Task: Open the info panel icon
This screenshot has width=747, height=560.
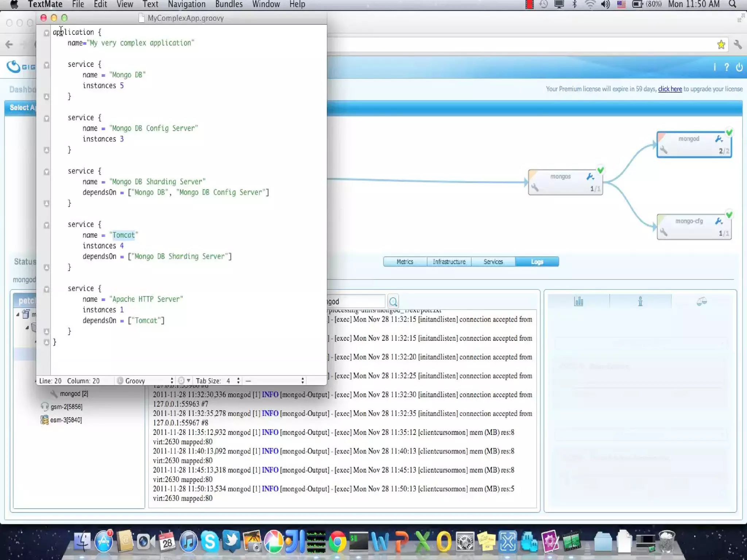Action: point(640,302)
